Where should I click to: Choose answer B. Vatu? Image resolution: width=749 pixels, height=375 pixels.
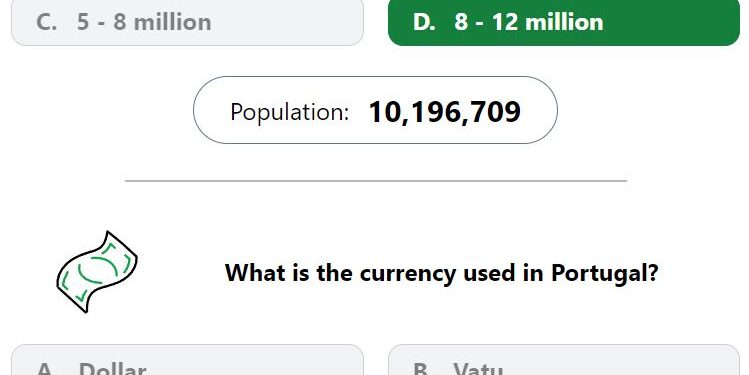(564, 360)
